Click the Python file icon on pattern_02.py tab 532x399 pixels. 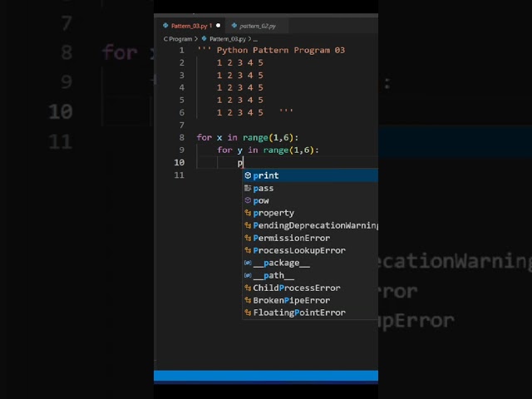point(234,26)
